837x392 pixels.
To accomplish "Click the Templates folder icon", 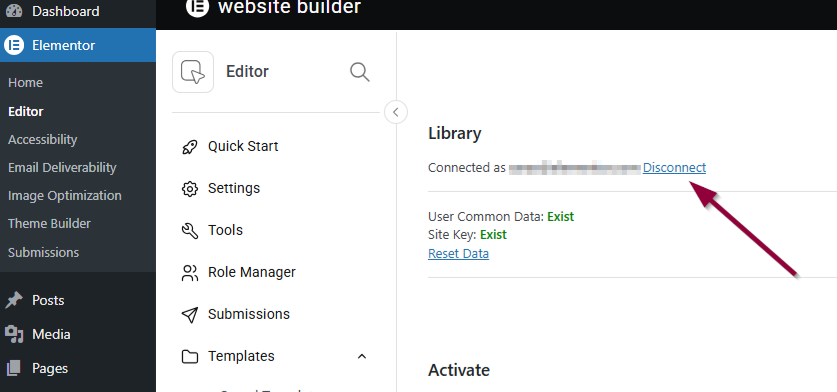I will [190, 357].
